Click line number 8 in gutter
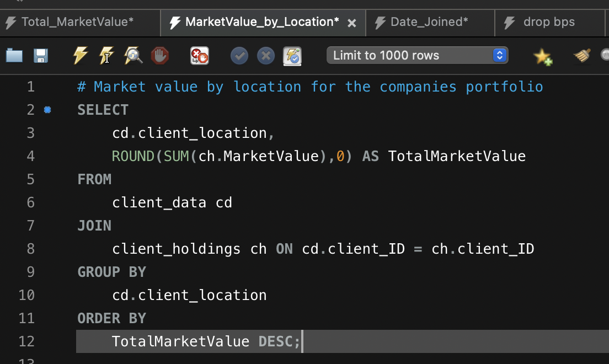The height and width of the screenshot is (364, 609). (x=31, y=249)
